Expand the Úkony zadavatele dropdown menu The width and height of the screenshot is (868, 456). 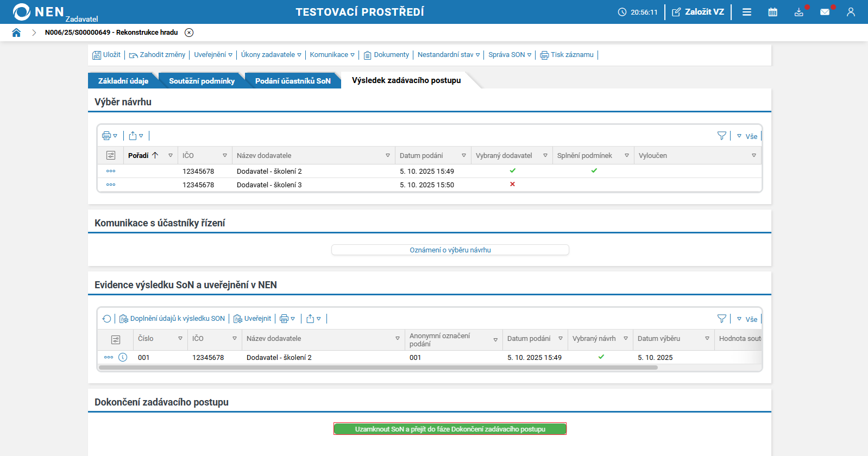[x=271, y=55]
